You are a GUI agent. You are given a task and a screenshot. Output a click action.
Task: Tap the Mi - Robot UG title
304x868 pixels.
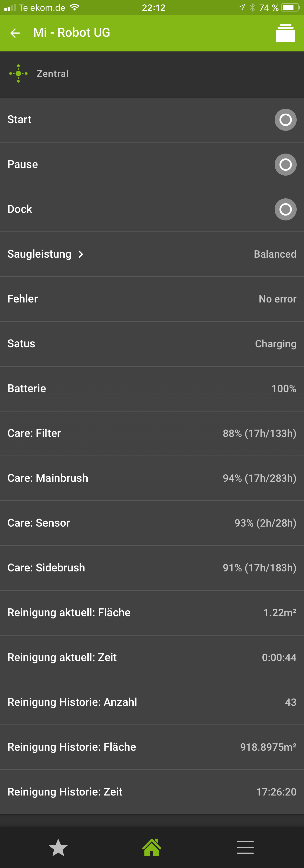point(71,33)
